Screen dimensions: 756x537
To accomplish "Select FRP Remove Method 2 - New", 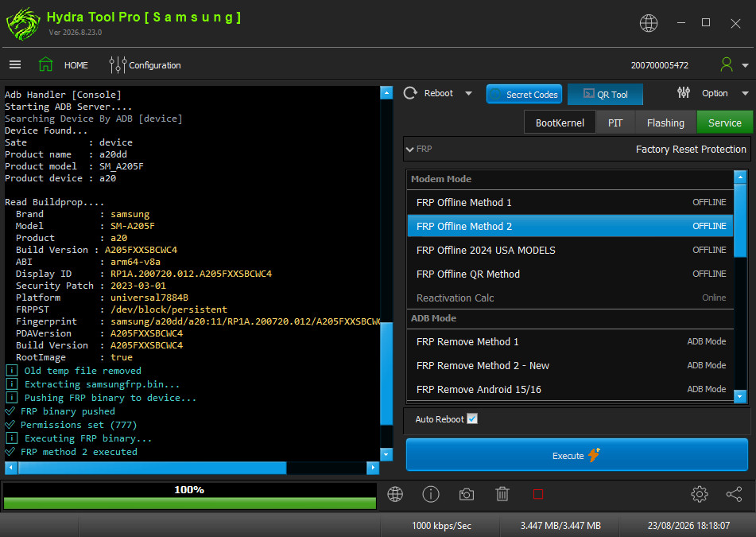I will click(x=570, y=365).
